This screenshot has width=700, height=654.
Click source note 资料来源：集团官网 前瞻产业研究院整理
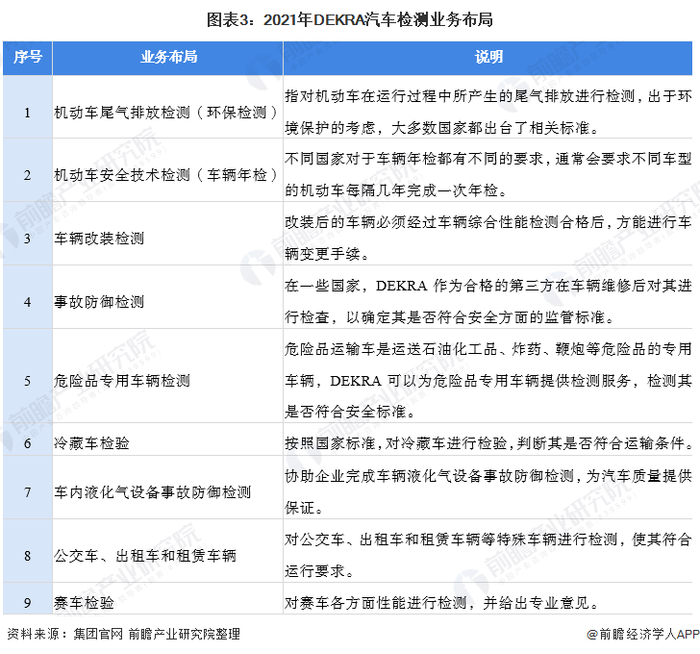(x=124, y=634)
